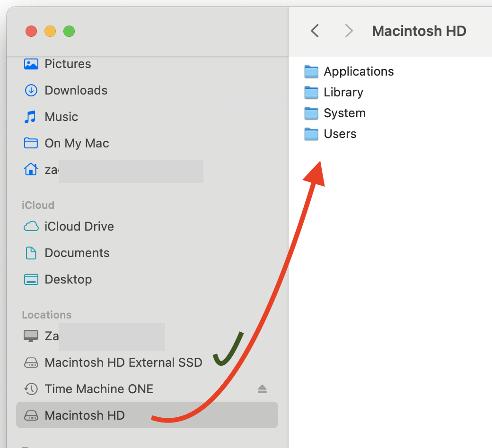Open the Pictures sidebar icon
This screenshot has height=448, width=492.
coord(31,64)
